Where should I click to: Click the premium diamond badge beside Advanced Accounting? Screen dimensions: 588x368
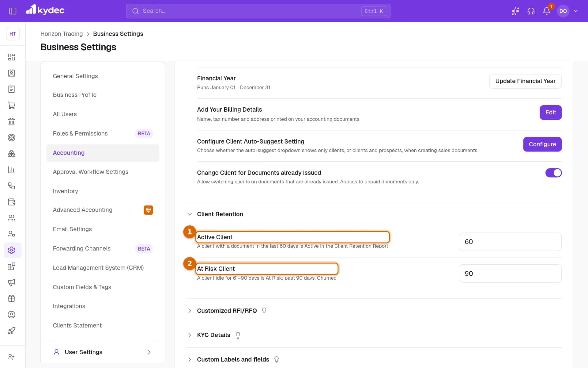(x=148, y=210)
